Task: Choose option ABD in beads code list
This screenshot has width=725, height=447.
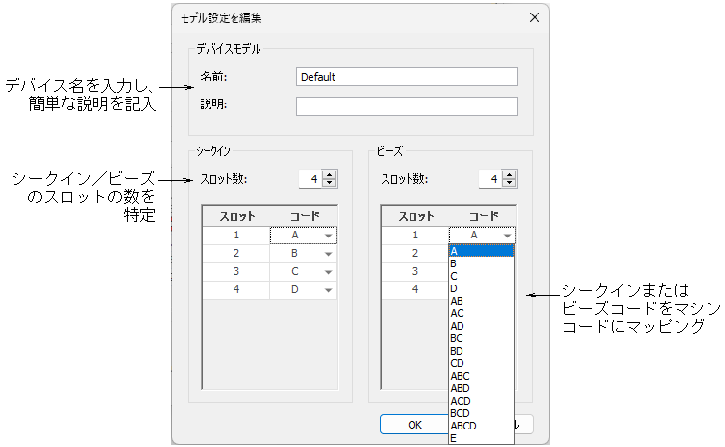Action: click(481, 388)
